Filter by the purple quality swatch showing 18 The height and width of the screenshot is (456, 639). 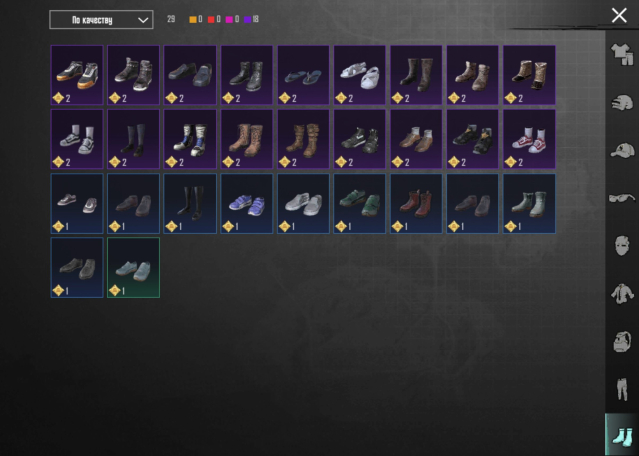[x=247, y=20]
